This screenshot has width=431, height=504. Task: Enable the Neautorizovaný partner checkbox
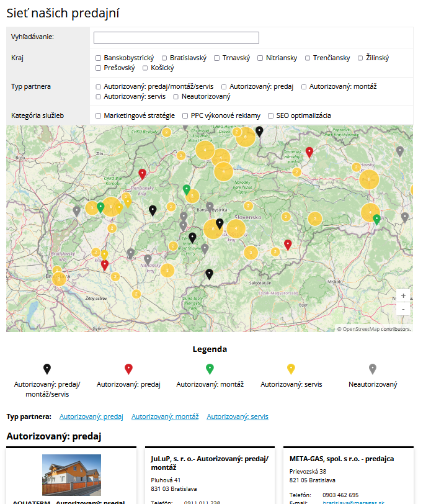tap(176, 97)
